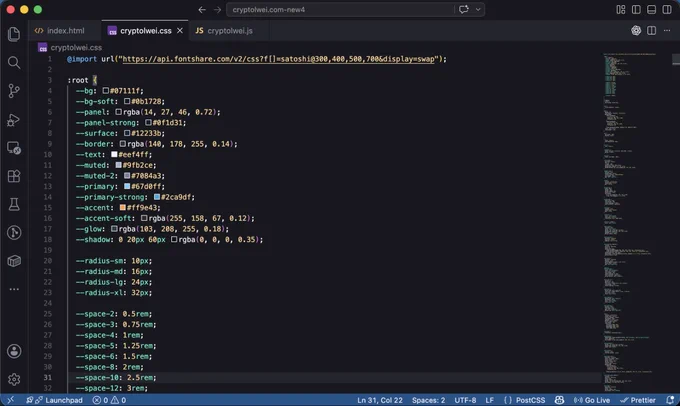Open the Run and Debug view

[x=14, y=119]
